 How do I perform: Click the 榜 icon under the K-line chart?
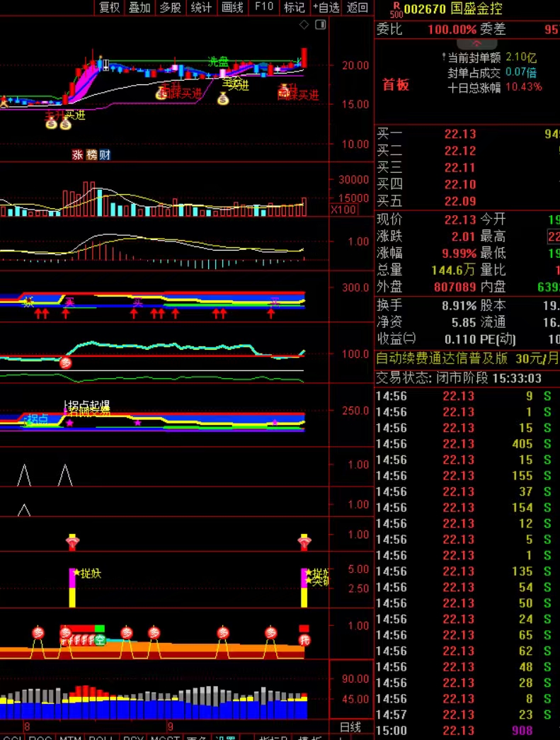click(91, 155)
